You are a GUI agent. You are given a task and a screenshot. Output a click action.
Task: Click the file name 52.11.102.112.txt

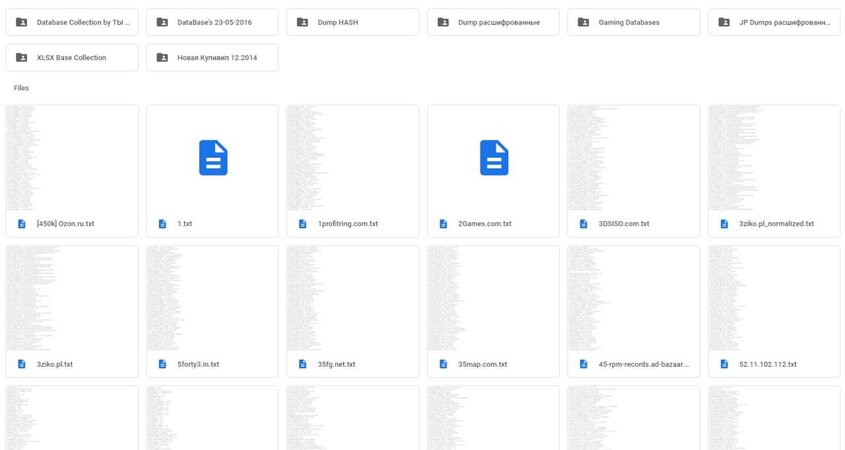(767, 364)
